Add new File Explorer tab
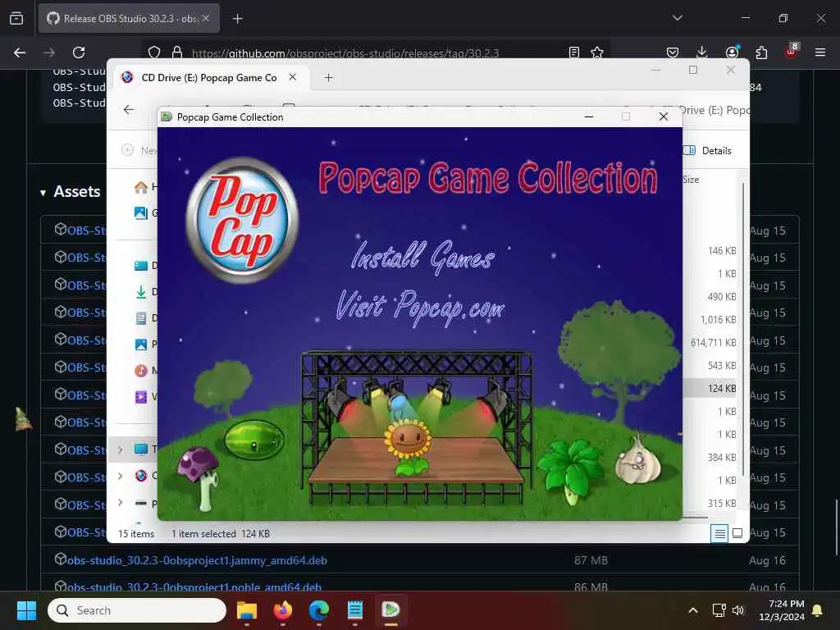Screen dimensions: 840x630 [x=328, y=78]
